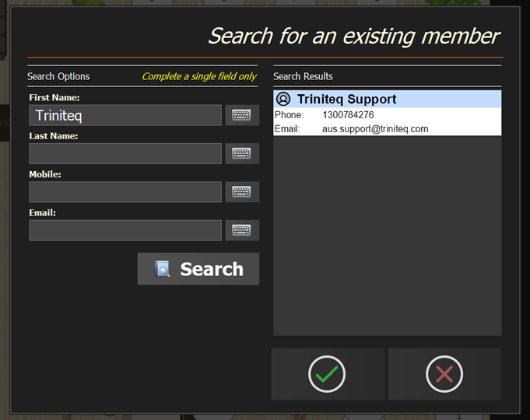Image resolution: width=530 pixels, height=420 pixels.
Task: Open on-screen keyboard for First Name field
Action: click(x=242, y=115)
